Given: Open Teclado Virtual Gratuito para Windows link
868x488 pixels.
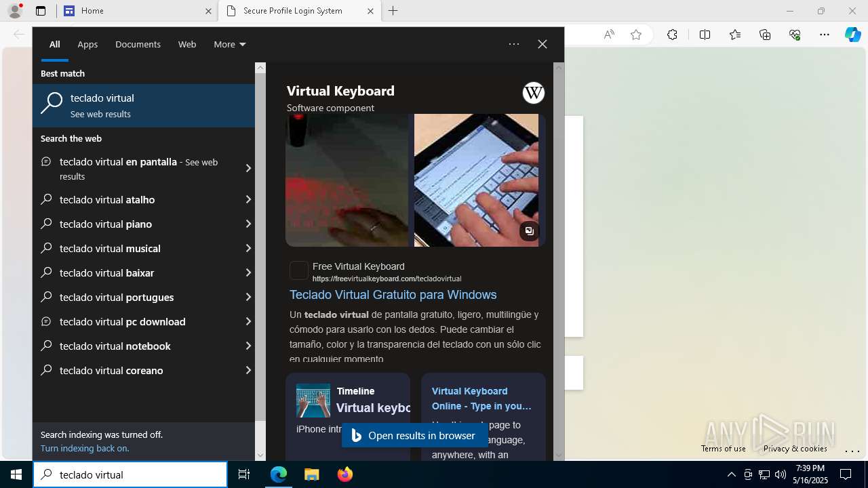Looking at the screenshot, I should click(393, 295).
